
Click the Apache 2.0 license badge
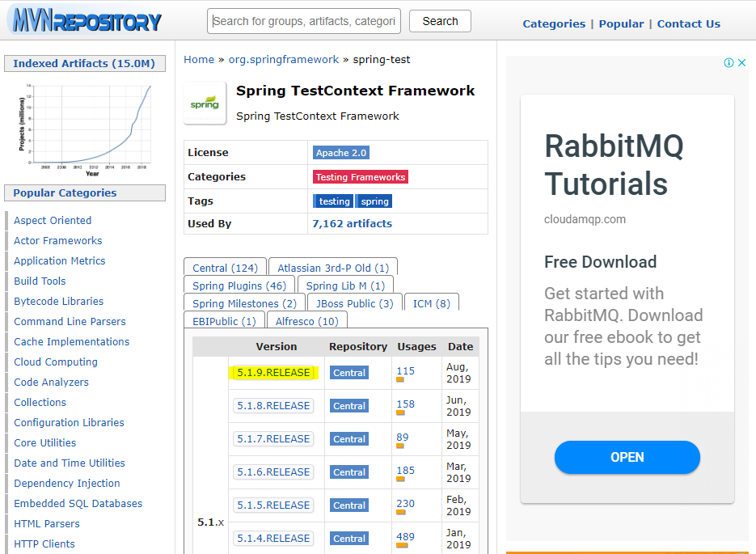click(341, 153)
